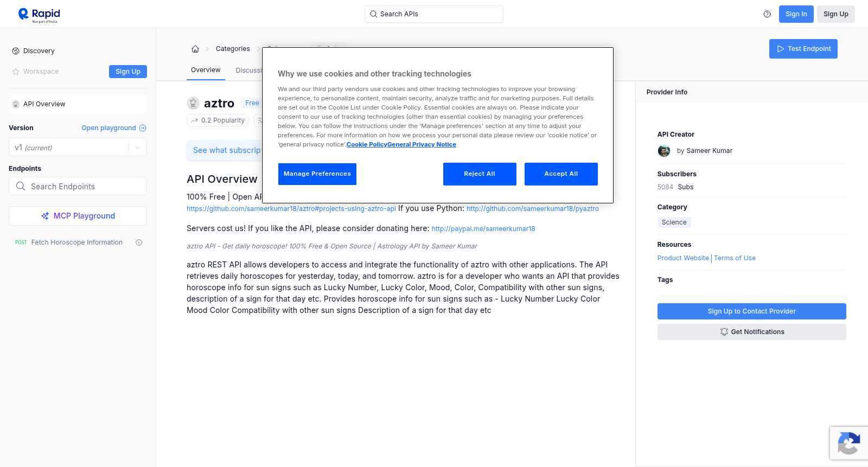Open the pyaztro GitHub link

point(533,209)
